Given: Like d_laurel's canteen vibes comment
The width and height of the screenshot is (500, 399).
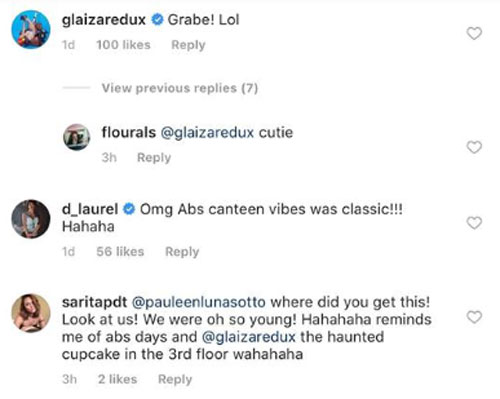Looking at the screenshot, I should click(474, 223).
